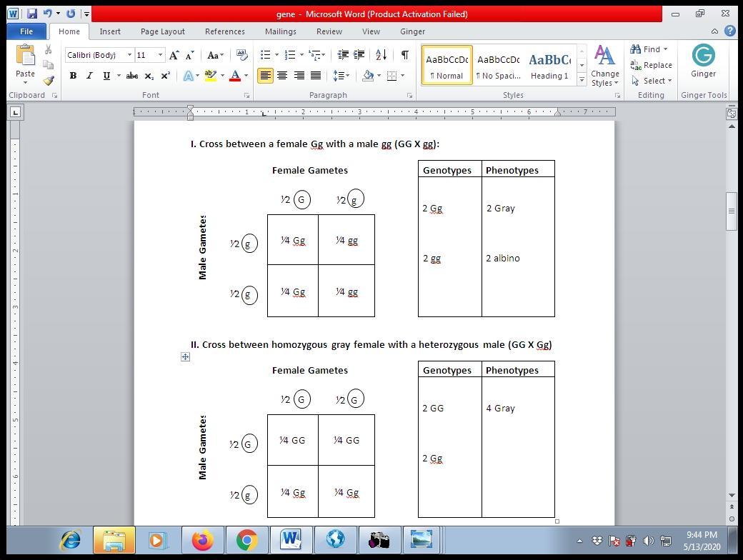
Task: Shrink font size with the small A icon
Action: [x=189, y=56]
